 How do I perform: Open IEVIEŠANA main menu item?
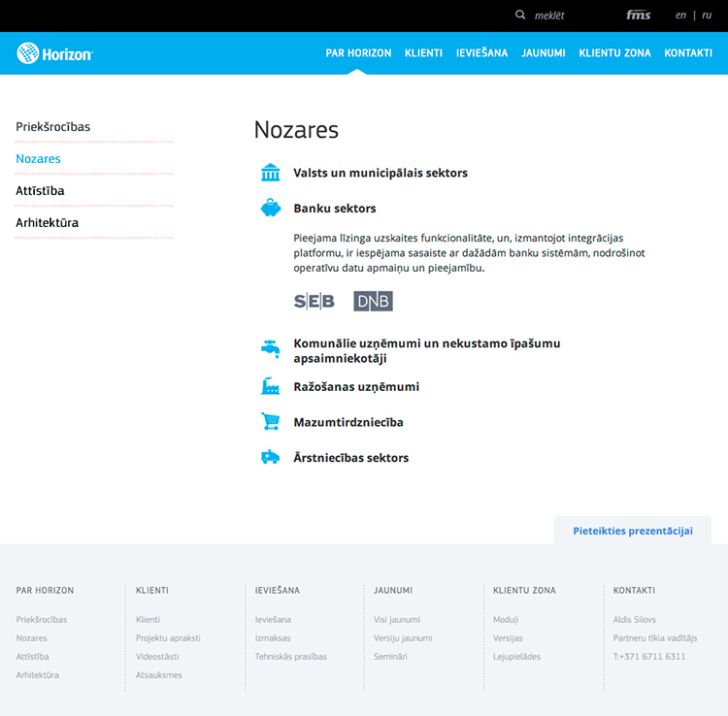481,53
